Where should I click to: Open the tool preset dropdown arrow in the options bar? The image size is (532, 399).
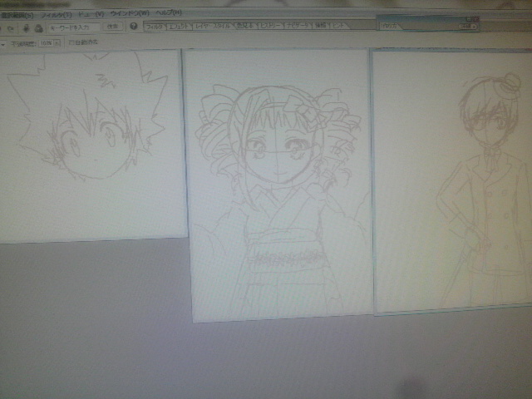[x=3, y=44]
